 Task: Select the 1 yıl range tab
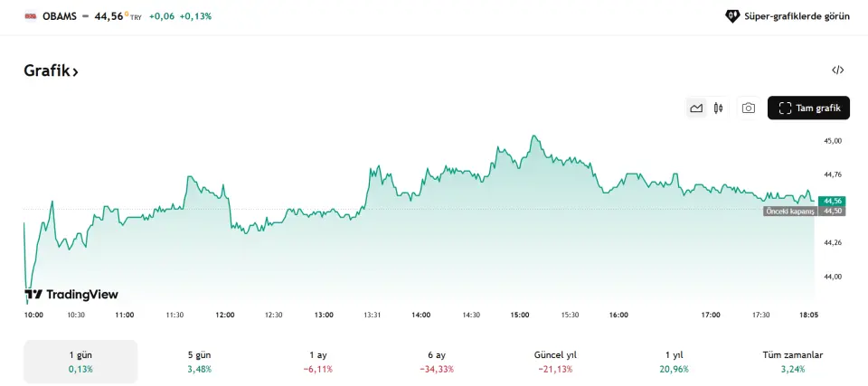click(x=675, y=362)
